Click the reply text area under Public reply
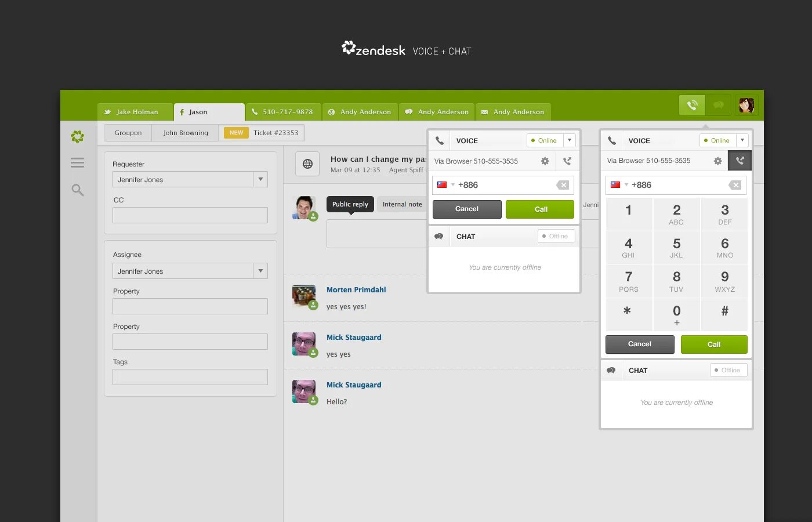Viewport: 812px width, 522px height. [x=377, y=234]
